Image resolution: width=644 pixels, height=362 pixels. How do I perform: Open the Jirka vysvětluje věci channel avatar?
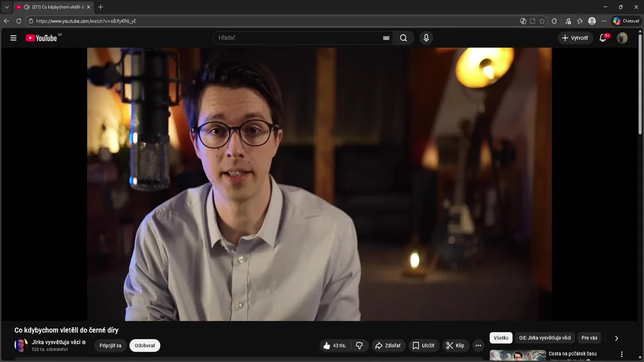pos(21,345)
